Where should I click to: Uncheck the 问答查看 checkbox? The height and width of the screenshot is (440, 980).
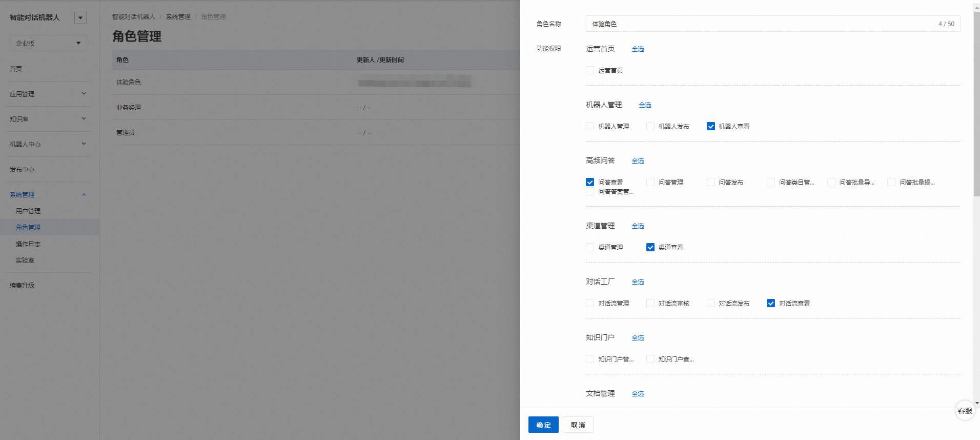click(590, 182)
